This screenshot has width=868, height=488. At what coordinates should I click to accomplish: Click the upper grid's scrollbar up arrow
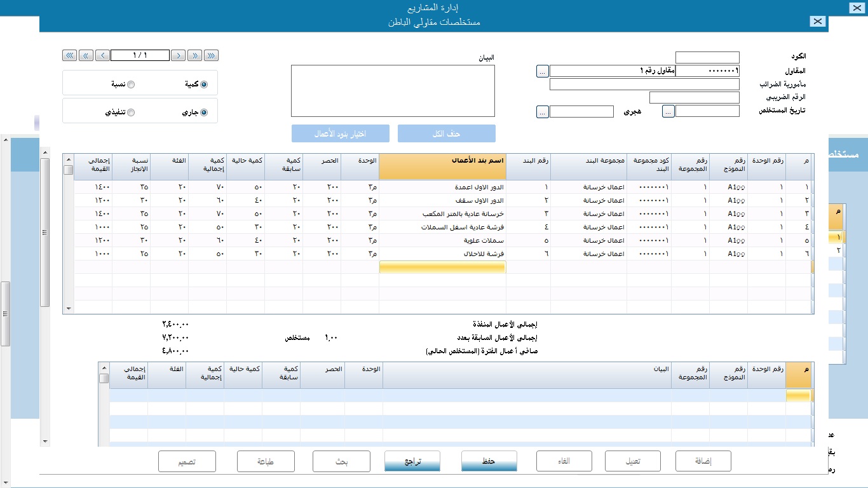click(69, 159)
